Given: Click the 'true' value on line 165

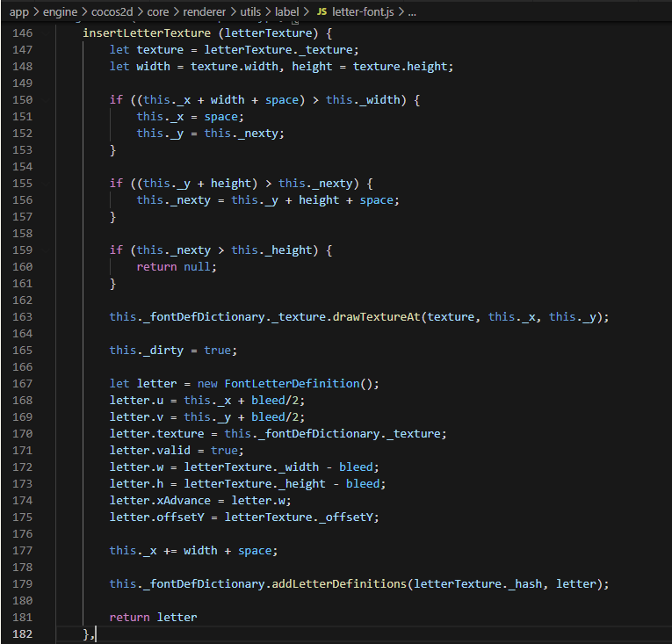Looking at the screenshot, I should pyautogui.click(x=217, y=351).
